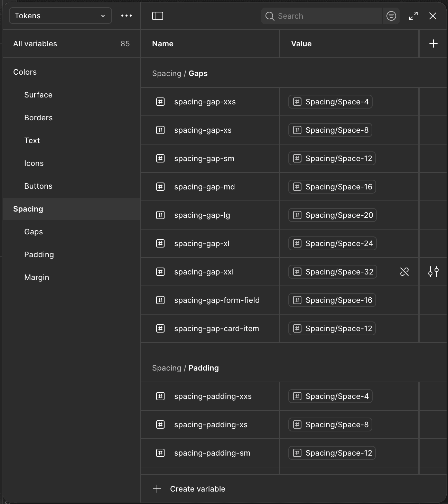Open the Margin group in sidebar
The width and height of the screenshot is (448, 504).
(x=37, y=277)
